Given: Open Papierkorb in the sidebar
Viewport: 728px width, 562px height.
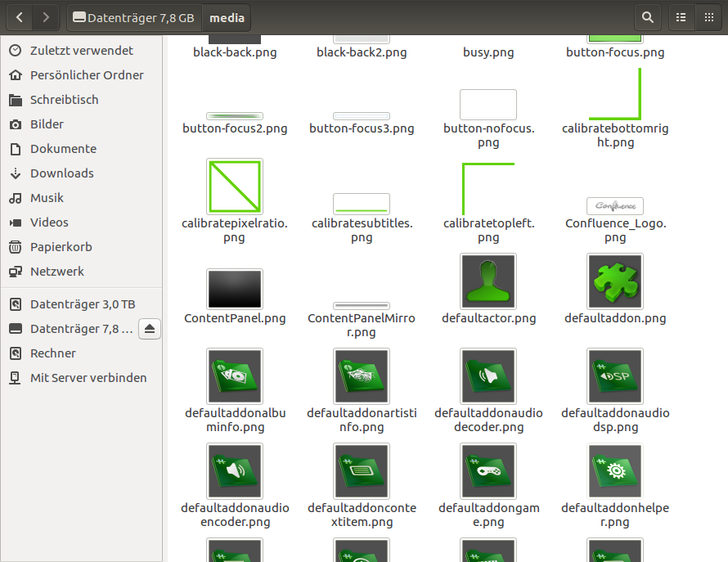Looking at the screenshot, I should [81, 248].
